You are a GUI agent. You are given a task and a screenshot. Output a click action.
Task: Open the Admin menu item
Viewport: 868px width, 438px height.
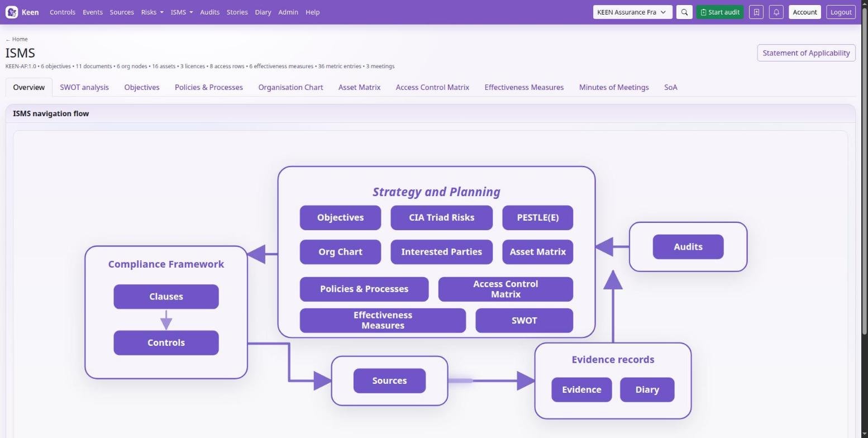[x=288, y=12]
